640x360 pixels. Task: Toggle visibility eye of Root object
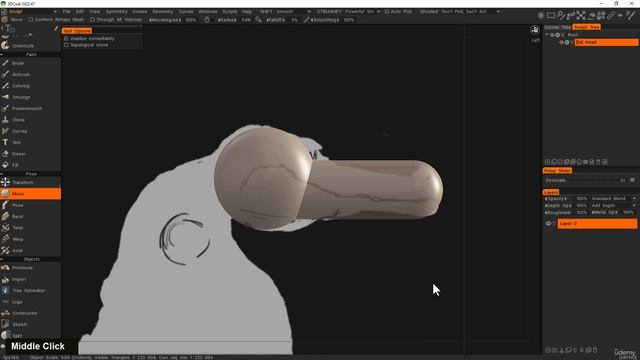point(552,35)
